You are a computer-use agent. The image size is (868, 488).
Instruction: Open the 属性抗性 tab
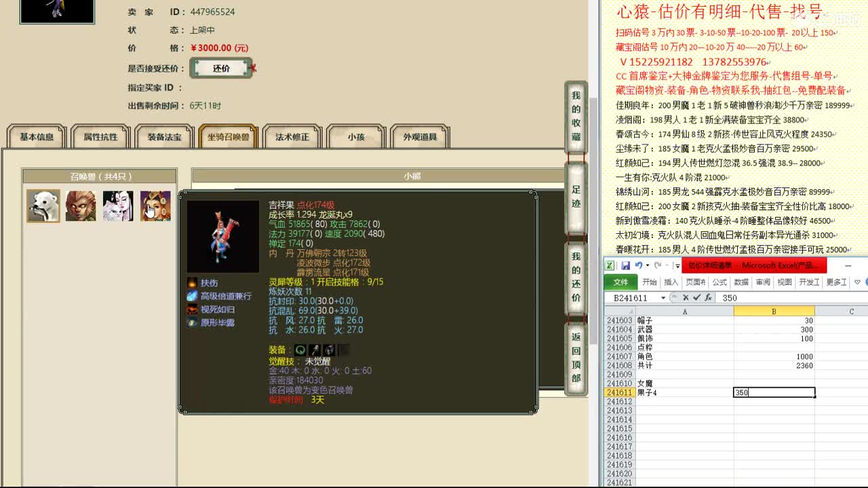(x=100, y=136)
